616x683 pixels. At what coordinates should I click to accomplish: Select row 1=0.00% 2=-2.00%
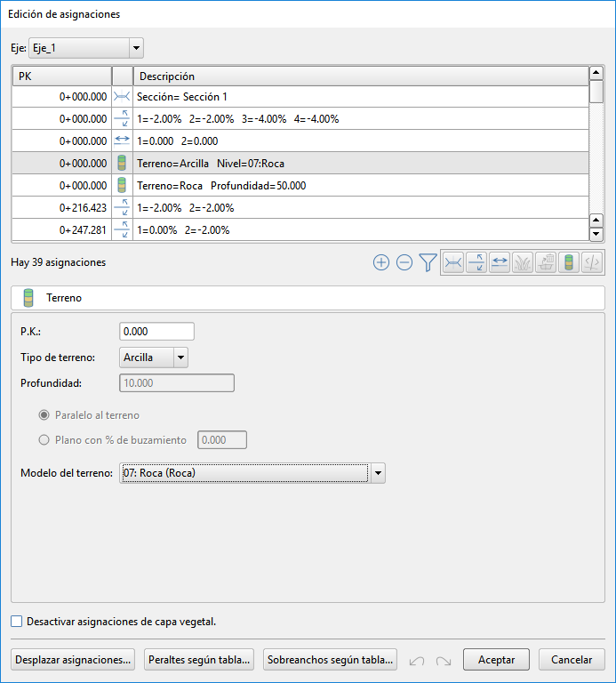300,229
